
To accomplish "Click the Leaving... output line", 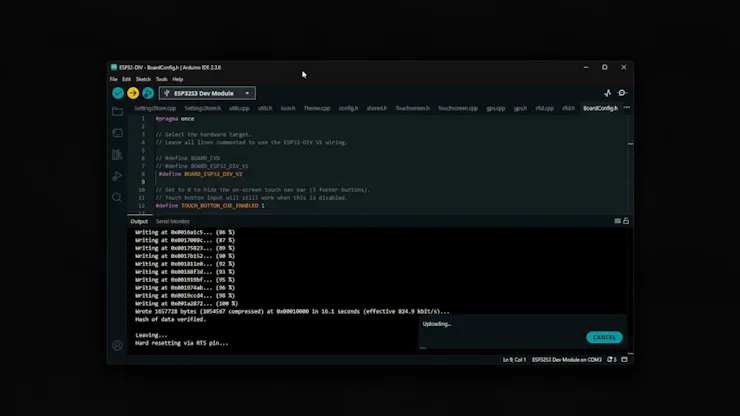I will pyautogui.click(x=151, y=335).
